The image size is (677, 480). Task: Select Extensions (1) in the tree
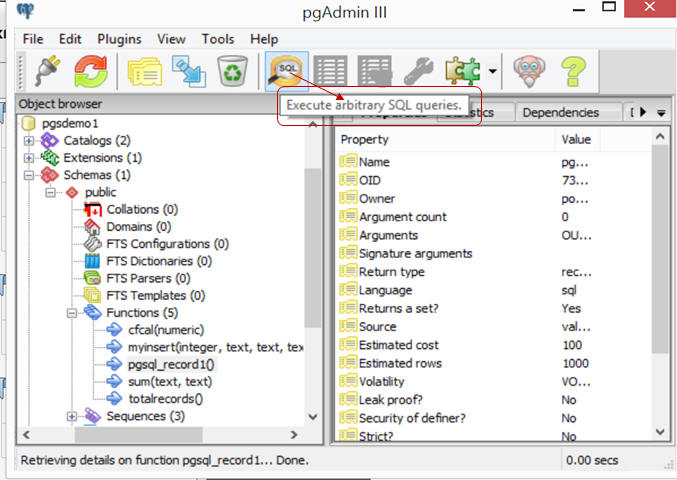pos(102,158)
